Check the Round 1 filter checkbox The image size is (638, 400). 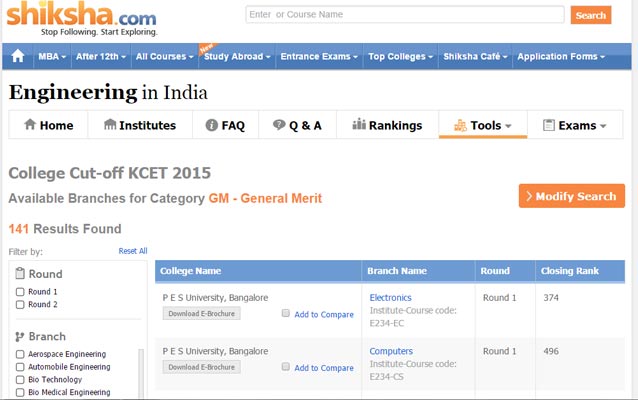tap(20, 292)
